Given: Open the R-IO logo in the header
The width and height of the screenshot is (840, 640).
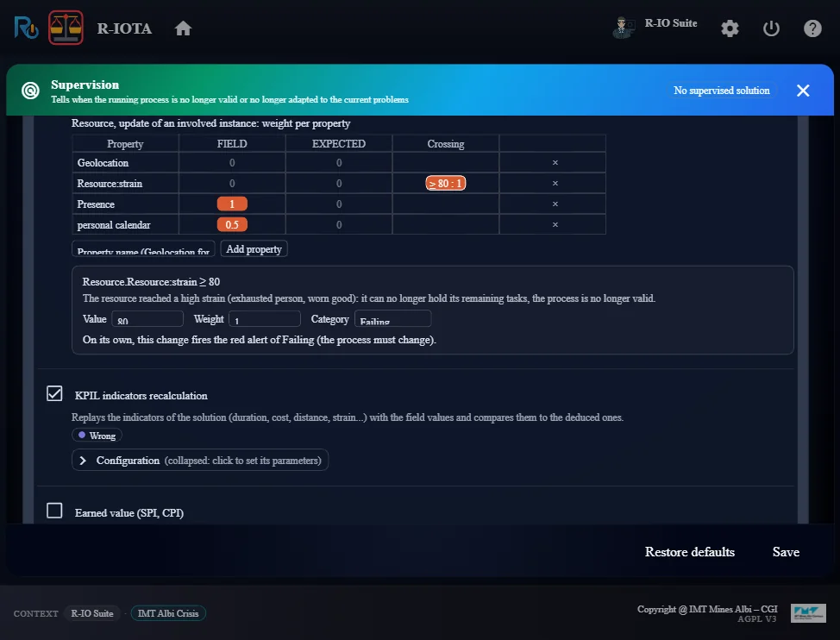Looking at the screenshot, I should tap(26, 28).
